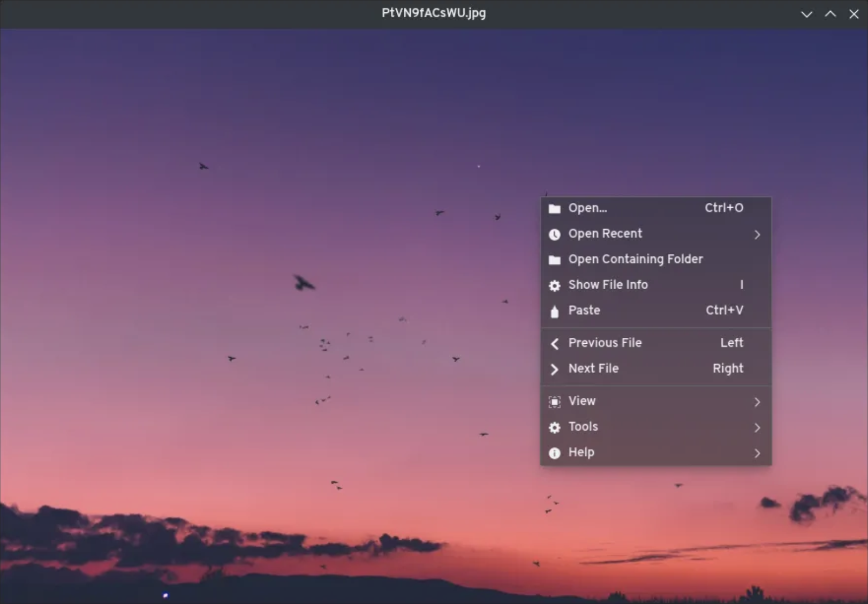Expand the Open Recent submenu arrow
This screenshot has width=868, height=604.
coord(757,235)
